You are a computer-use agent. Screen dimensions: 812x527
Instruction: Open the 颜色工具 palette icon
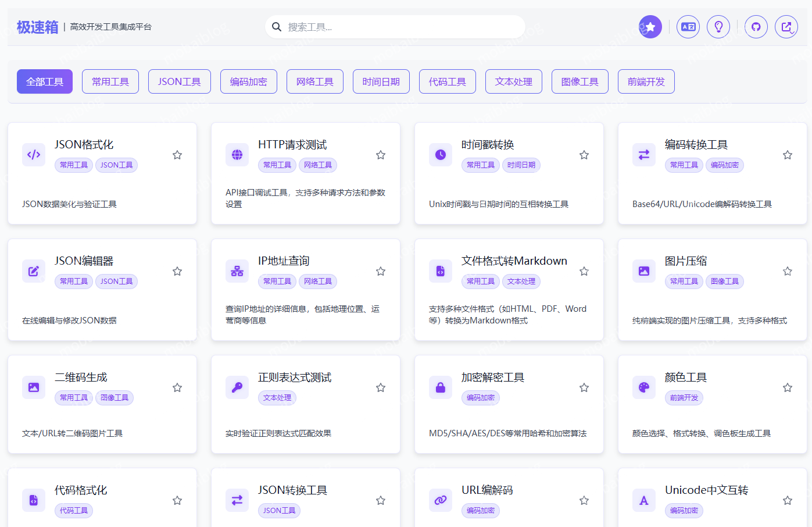click(643, 387)
